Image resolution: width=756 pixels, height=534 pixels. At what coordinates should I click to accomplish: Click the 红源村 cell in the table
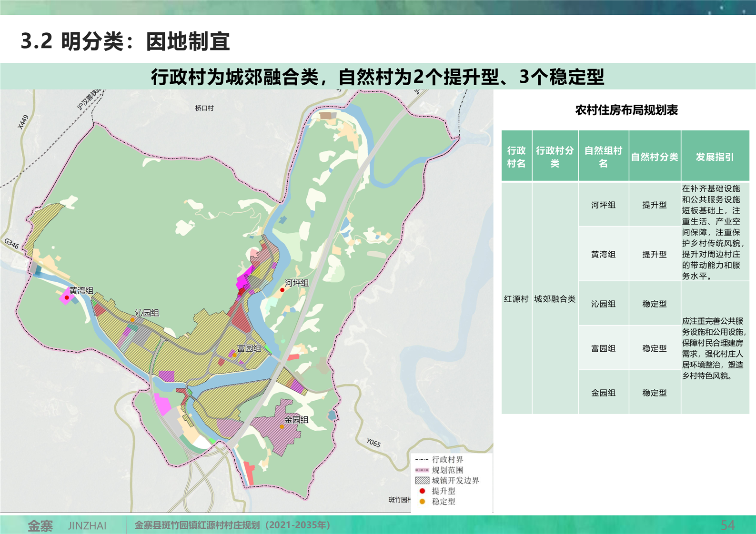516,299
